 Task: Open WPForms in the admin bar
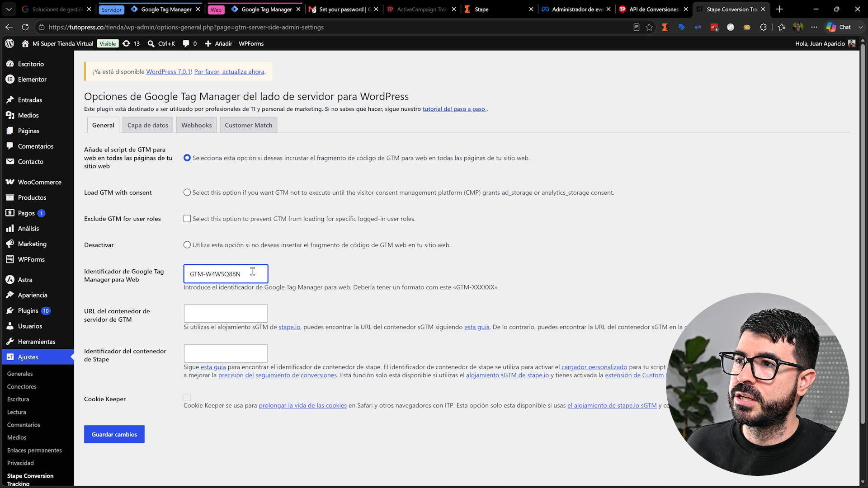coord(251,44)
